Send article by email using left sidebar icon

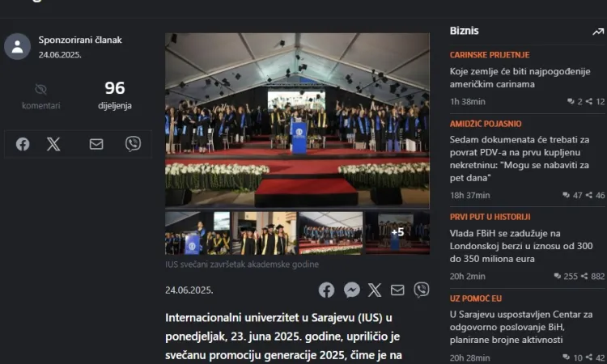point(96,144)
